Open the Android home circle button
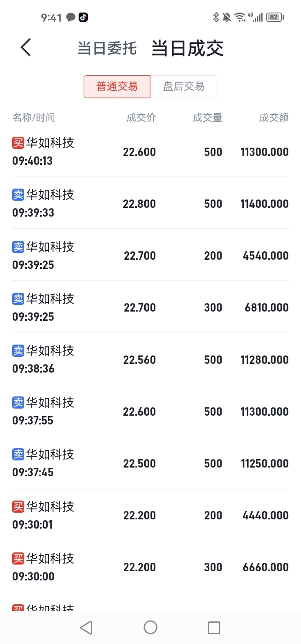The image size is (301, 644). [x=150, y=627]
